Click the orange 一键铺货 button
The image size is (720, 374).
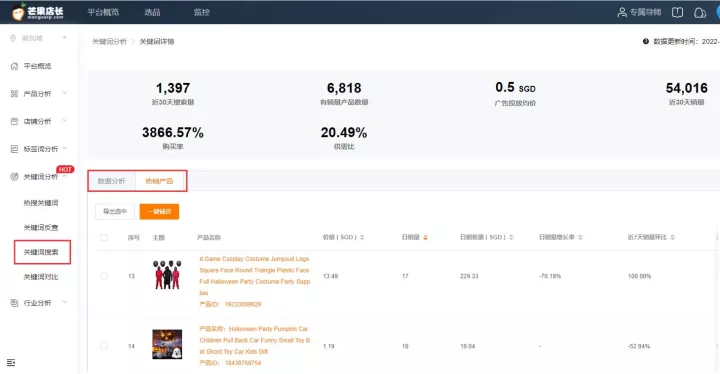tap(159, 211)
